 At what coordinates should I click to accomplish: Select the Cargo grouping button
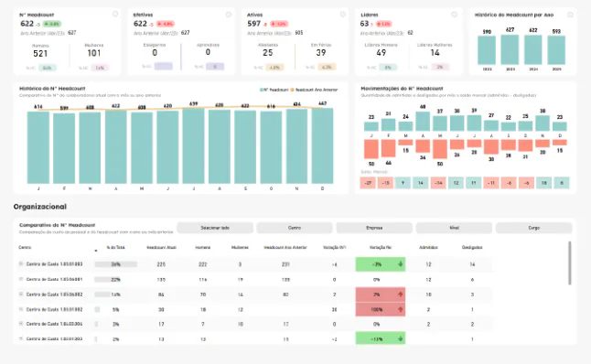pos(533,228)
